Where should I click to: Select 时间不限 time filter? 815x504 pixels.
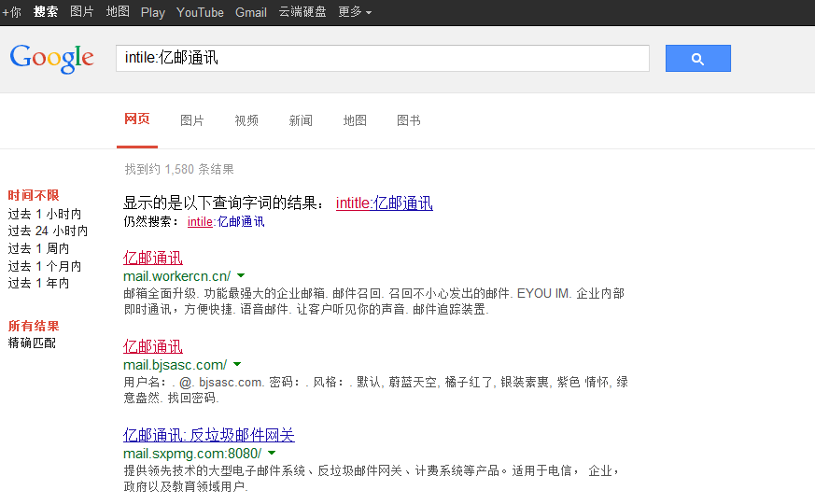(34, 195)
